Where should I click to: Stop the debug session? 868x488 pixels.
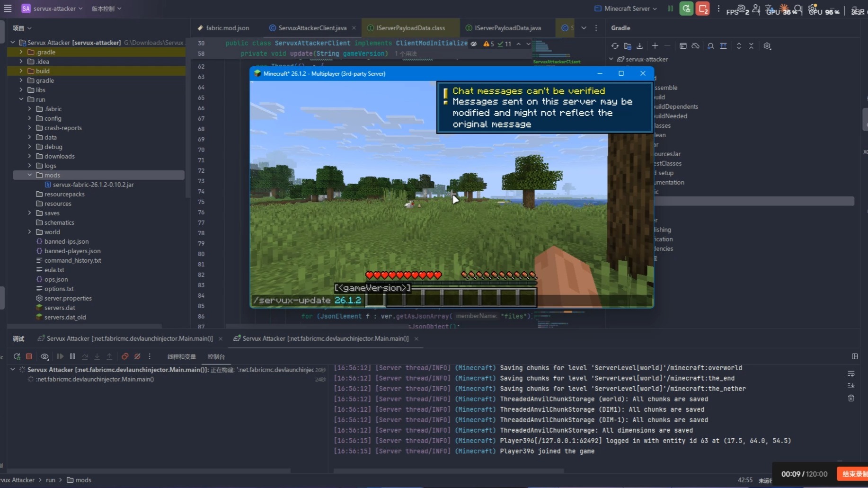pyautogui.click(x=29, y=356)
